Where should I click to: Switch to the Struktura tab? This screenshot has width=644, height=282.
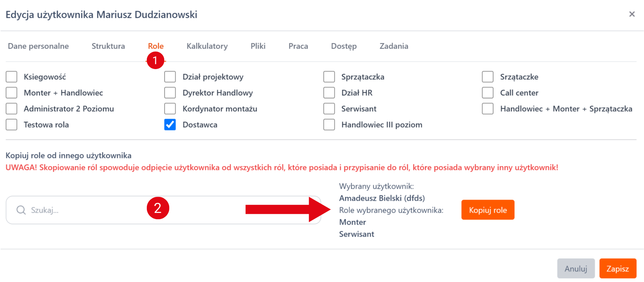pyautogui.click(x=108, y=46)
